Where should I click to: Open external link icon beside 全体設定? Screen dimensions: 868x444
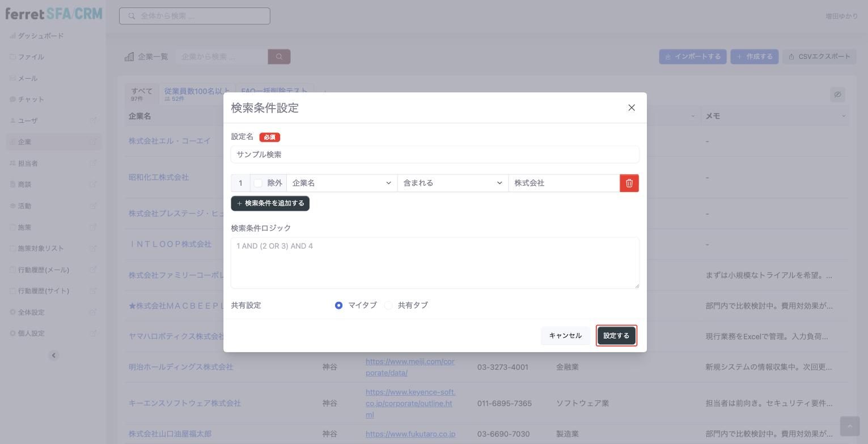pyautogui.click(x=94, y=312)
